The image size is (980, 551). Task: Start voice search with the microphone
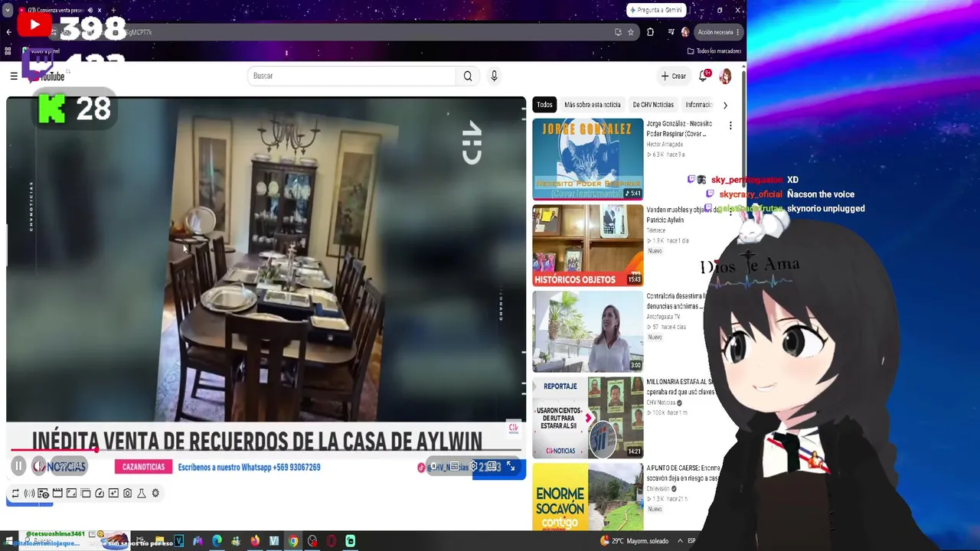pyautogui.click(x=494, y=76)
